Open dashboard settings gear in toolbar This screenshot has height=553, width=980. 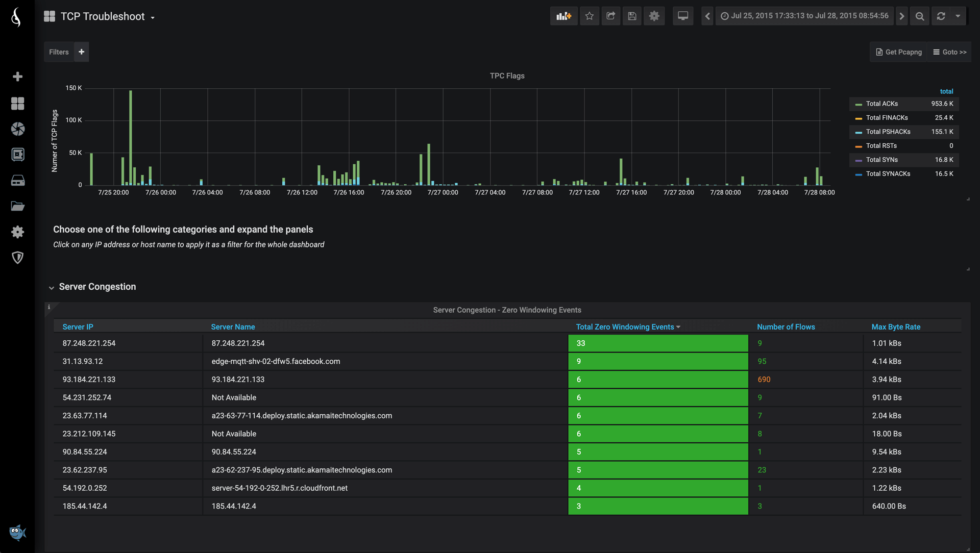pos(654,16)
